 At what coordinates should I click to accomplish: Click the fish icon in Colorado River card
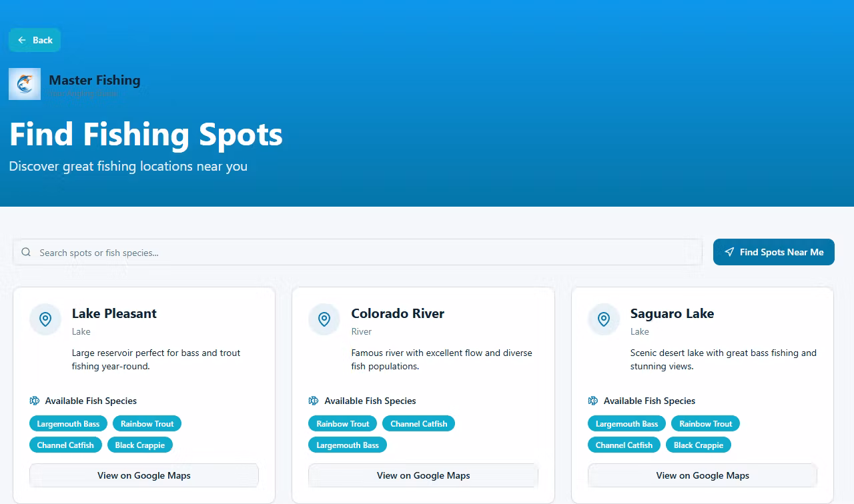click(x=314, y=401)
